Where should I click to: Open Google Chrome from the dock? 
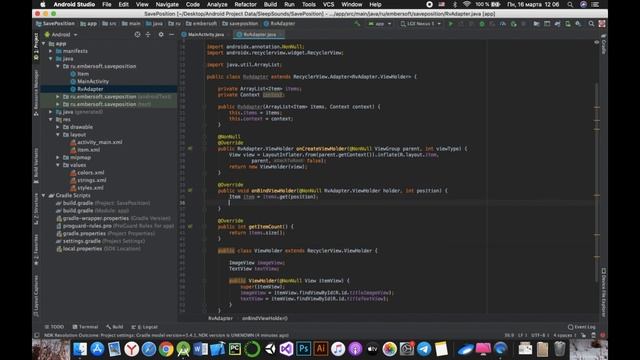tap(166, 349)
